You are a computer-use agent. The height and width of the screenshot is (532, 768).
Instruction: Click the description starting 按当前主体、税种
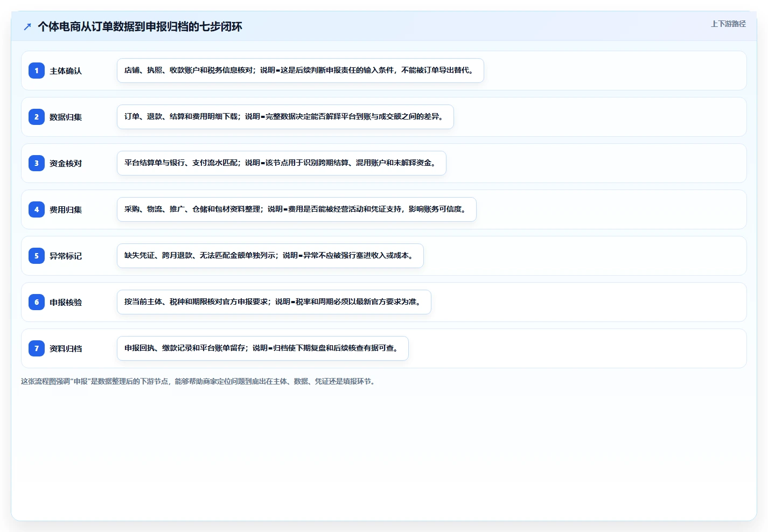274,302
